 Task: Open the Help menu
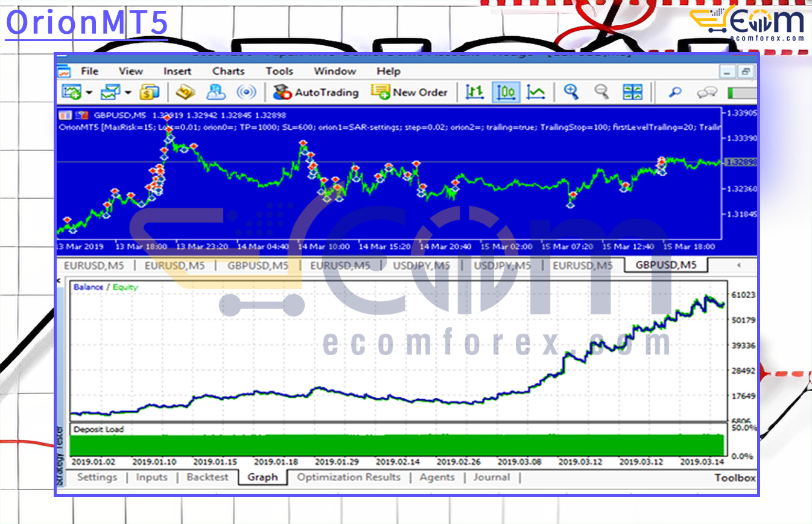(x=389, y=71)
